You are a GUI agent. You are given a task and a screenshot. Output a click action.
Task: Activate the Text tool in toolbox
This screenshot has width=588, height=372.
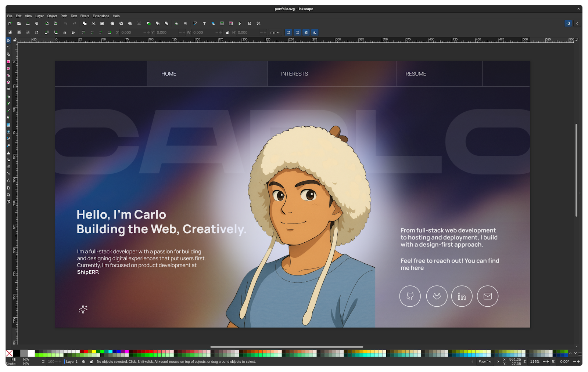click(x=8, y=118)
